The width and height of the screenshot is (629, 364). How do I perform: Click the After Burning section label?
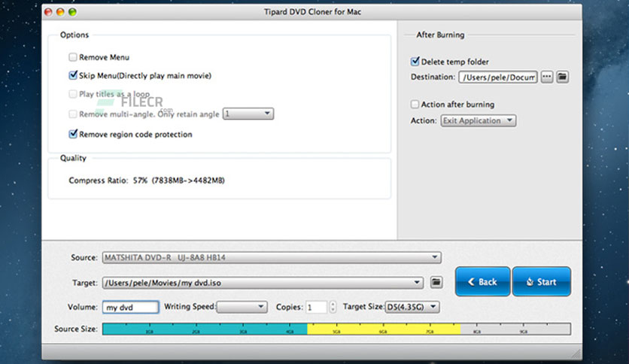[x=440, y=35]
